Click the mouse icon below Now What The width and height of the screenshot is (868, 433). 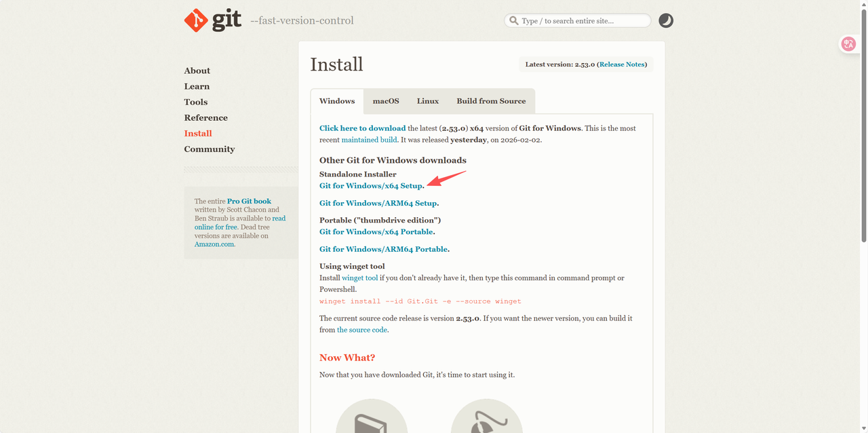[486, 419]
